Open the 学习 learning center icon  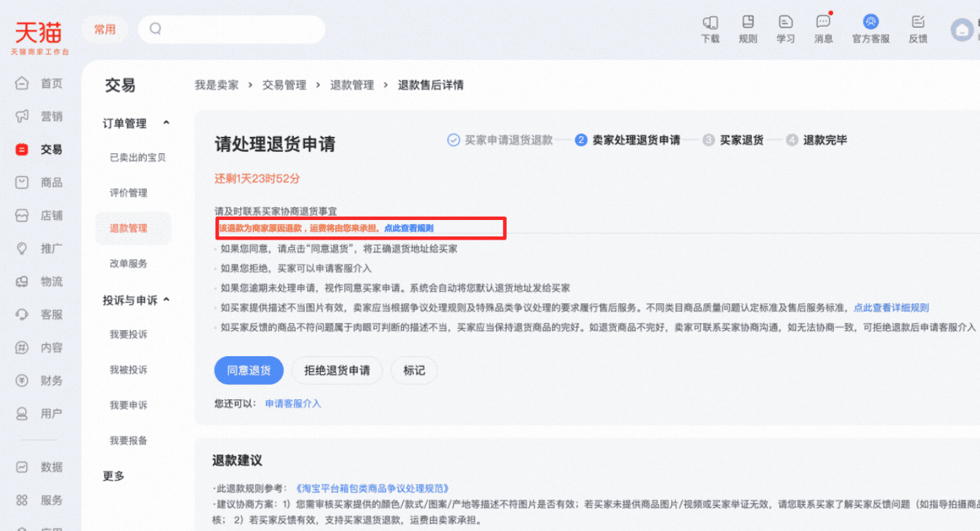click(x=785, y=29)
